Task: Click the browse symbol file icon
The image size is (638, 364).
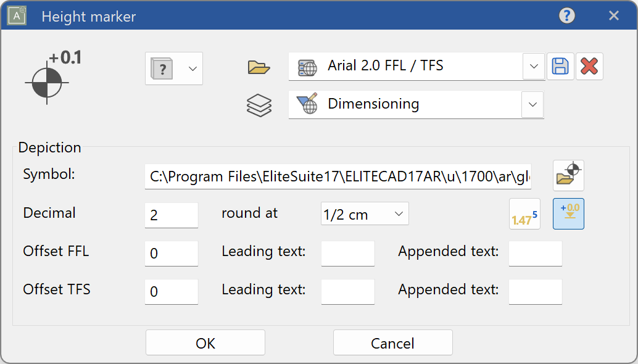Action: pos(568,175)
